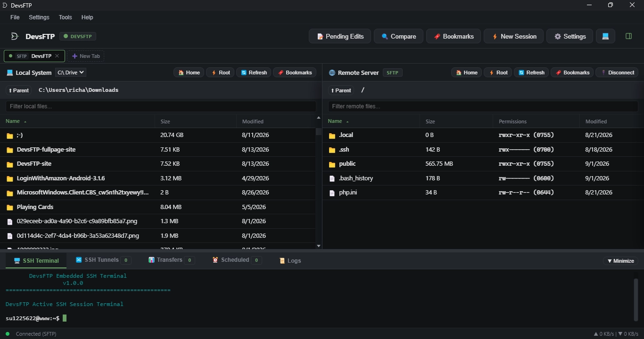Click the Filter remote files field
Image resolution: width=644 pixels, height=339 pixels.
point(483,106)
